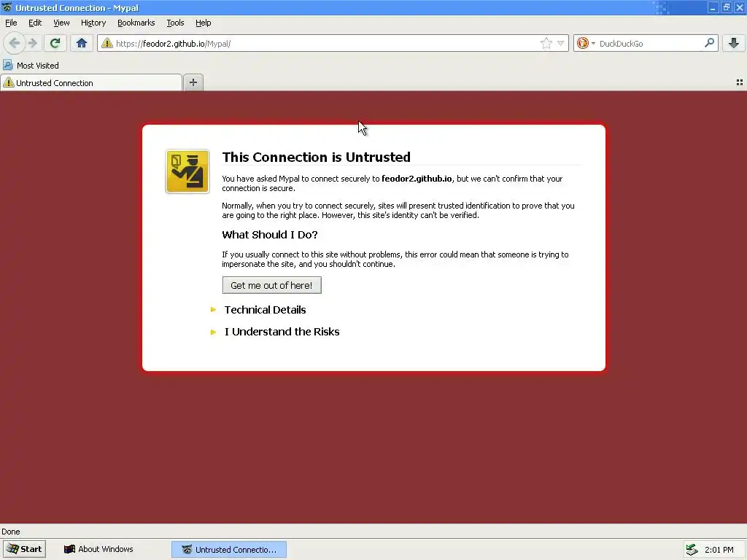
Task: Go forward with the Forward arrow button
Action: tap(33, 43)
